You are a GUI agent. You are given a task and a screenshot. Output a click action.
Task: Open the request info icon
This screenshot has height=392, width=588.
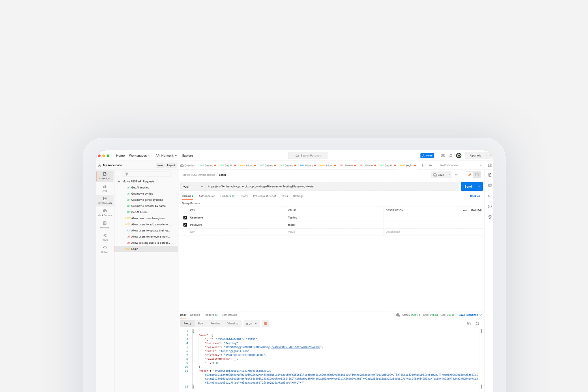pyautogui.click(x=490, y=206)
